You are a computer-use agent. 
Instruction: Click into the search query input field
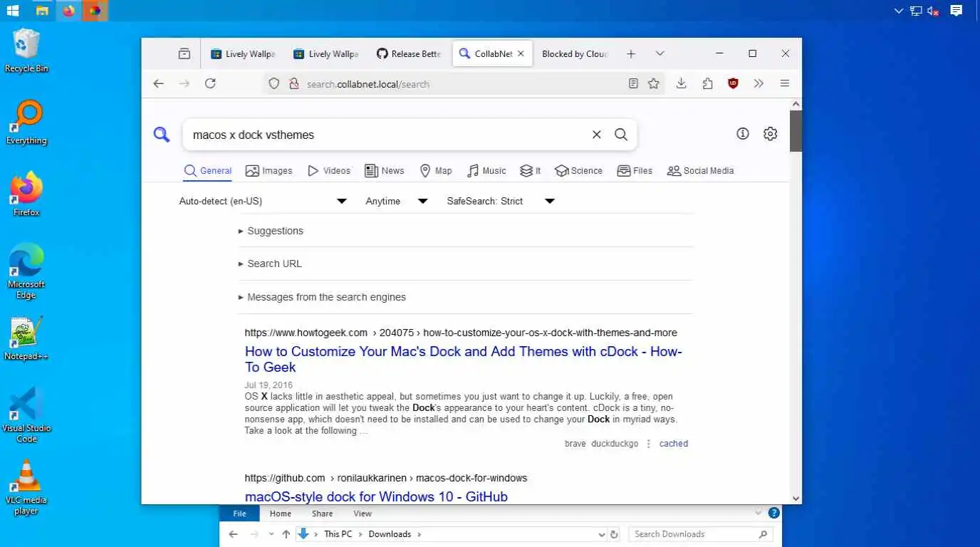388,135
